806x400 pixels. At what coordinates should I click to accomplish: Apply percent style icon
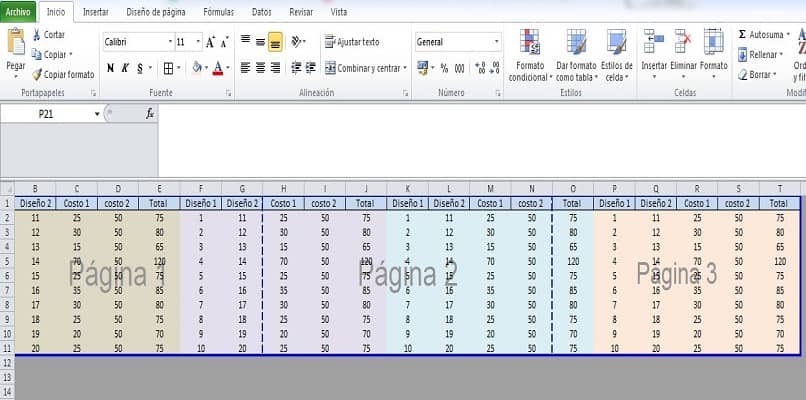(x=444, y=68)
